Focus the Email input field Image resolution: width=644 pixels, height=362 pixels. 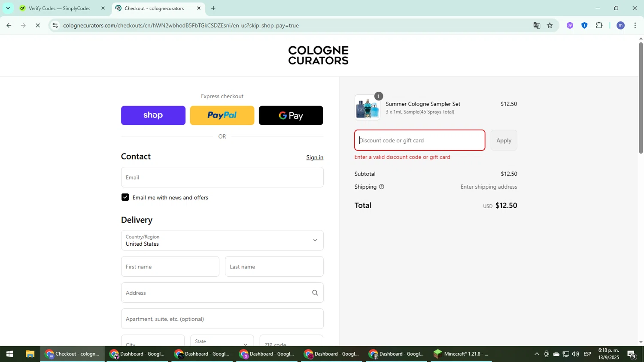coord(222,177)
